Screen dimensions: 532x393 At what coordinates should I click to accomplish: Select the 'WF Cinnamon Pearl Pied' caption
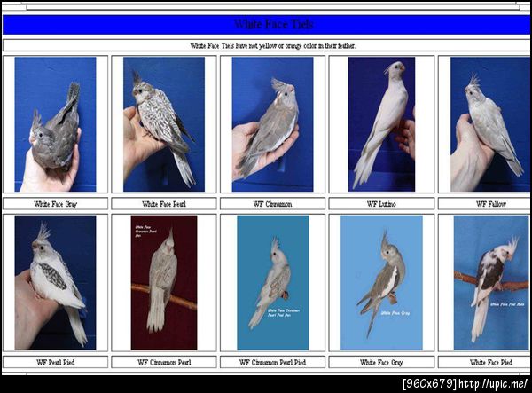pyautogui.click(x=272, y=363)
